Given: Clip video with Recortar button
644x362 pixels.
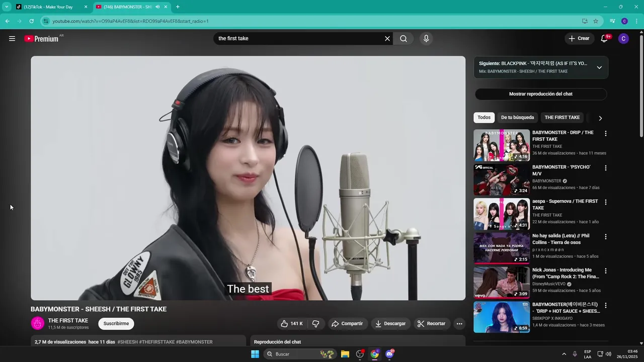Looking at the screenshot, I should [432, 324].
